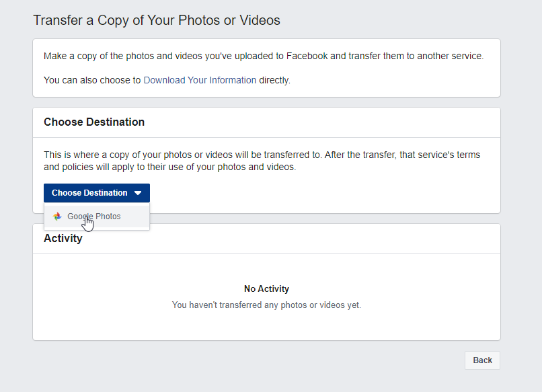Click the word "directly" after the link

pos(274,80)
